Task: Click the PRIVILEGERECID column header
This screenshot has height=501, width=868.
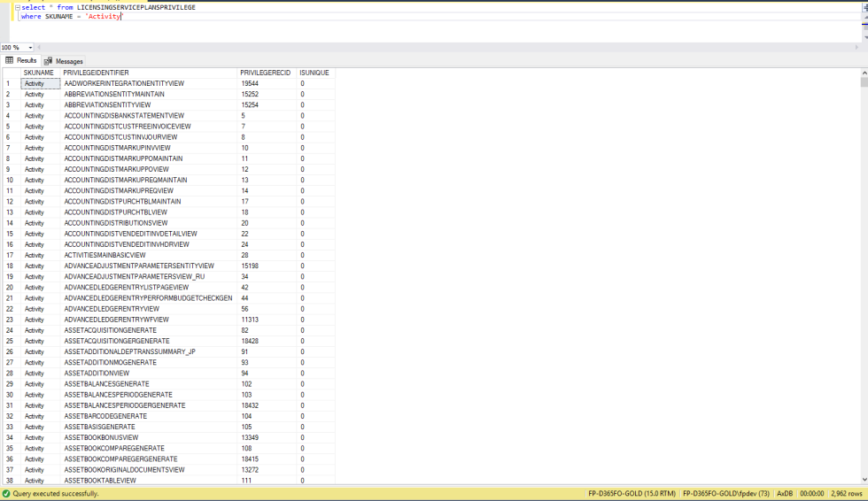Action: [x=265, y=73]
